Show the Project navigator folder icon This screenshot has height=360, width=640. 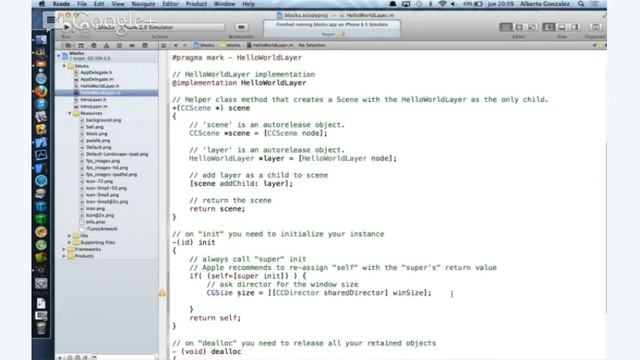tap(68, 45)
